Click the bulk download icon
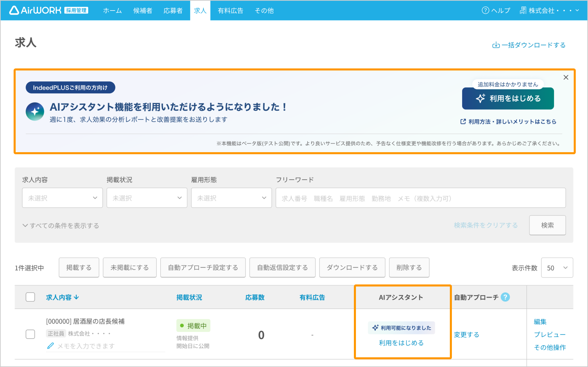 [x=496, y=45]
